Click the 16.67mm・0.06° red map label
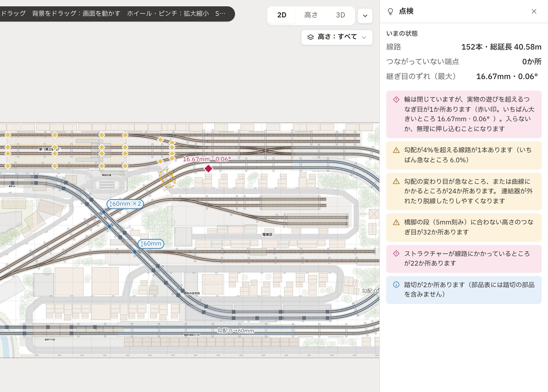 pyautogui.click(x=207, y=159)
